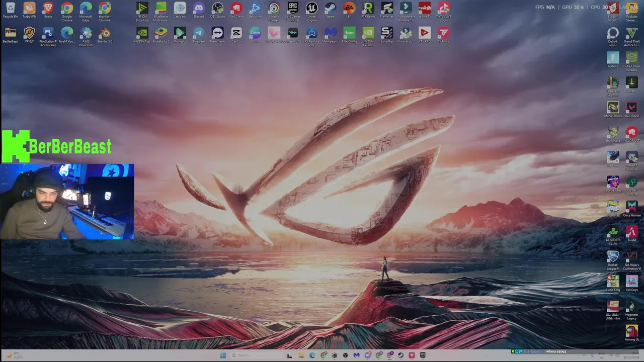
Task: Select the NVIDIA App desktop icon
Action: (142, 35)
